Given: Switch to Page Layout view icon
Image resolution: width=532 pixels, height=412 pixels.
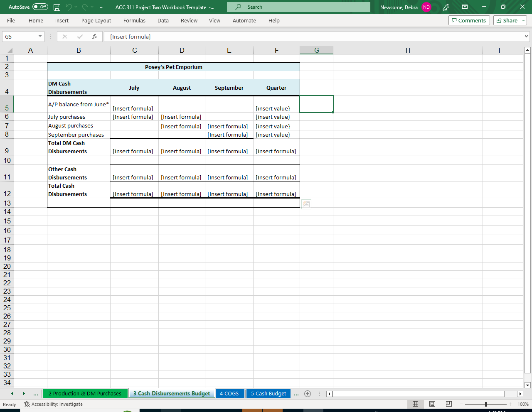Looking at the screenshot, I should coord(432,404).
